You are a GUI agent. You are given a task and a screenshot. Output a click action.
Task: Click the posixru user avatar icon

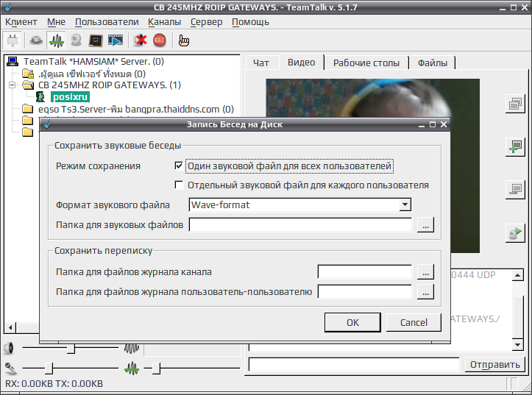click(40, 97)
